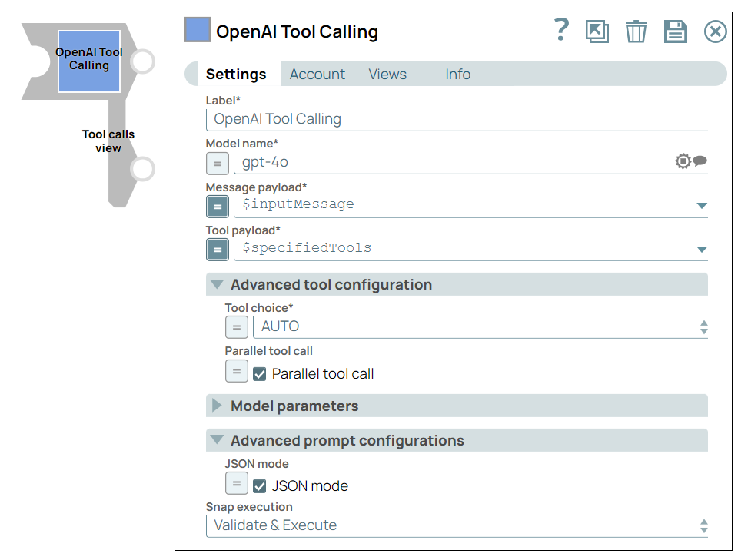Toggle expression button for Tool choice
Screen dimensions: 738x560
coord(237,326)
